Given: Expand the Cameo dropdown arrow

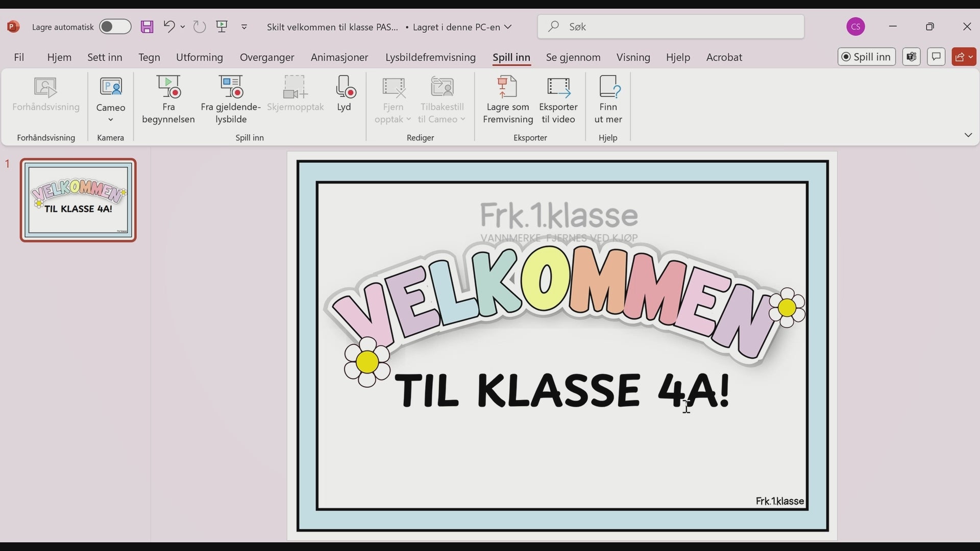Looking at the screenshot, I should coord(110,119).
